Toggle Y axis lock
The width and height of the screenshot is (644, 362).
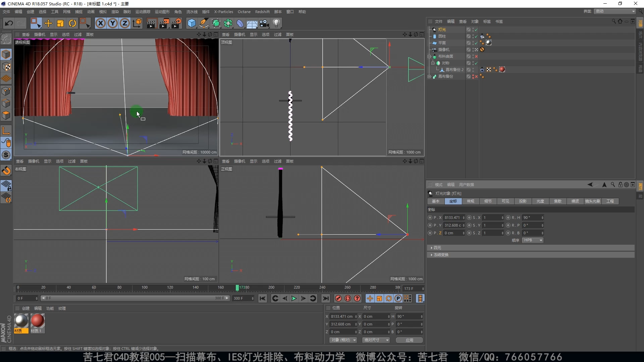coord(113,23)
